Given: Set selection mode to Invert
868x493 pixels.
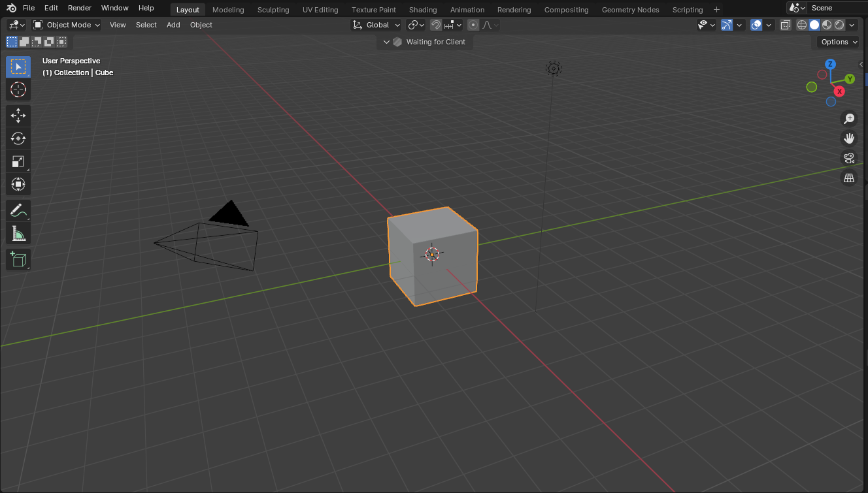Looking at the screenshot, I should [x=49, y=42].
